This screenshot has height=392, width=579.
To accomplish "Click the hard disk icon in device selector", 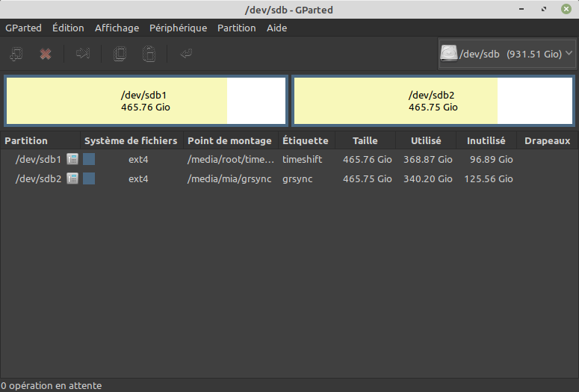I will point(449,54).
